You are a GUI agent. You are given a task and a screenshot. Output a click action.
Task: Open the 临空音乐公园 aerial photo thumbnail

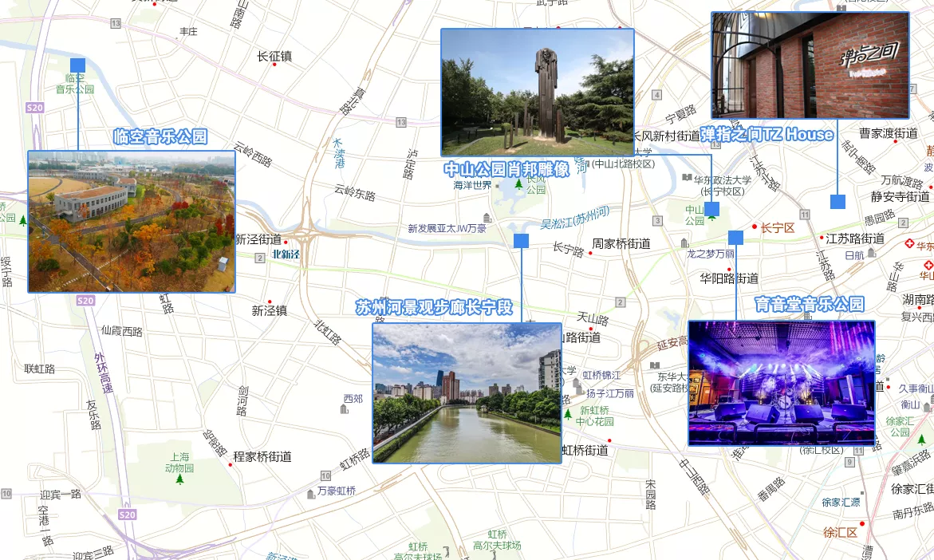click(x=132, y=221)
